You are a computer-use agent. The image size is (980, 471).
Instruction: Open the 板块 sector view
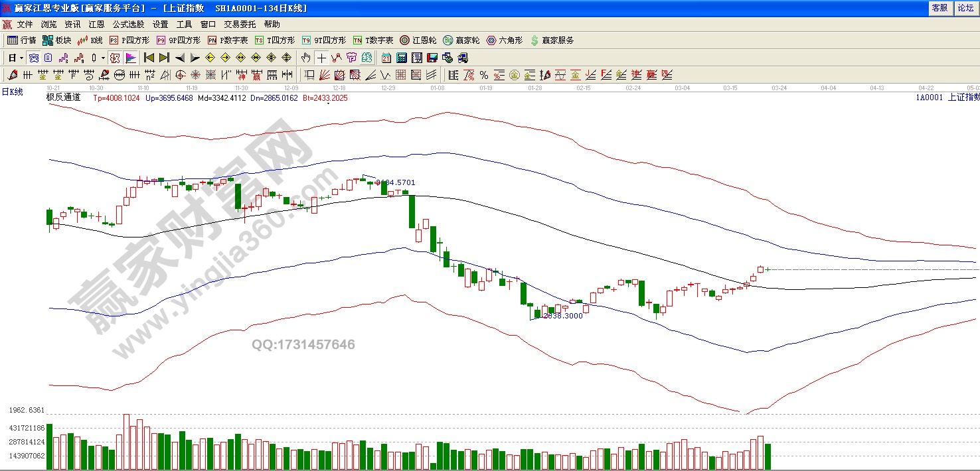[x=56, y=40]
